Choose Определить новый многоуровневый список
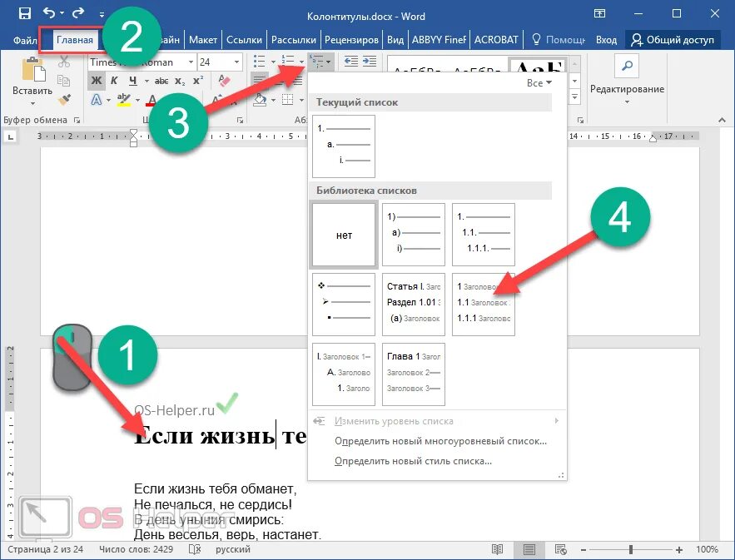 tap(440, 441)
